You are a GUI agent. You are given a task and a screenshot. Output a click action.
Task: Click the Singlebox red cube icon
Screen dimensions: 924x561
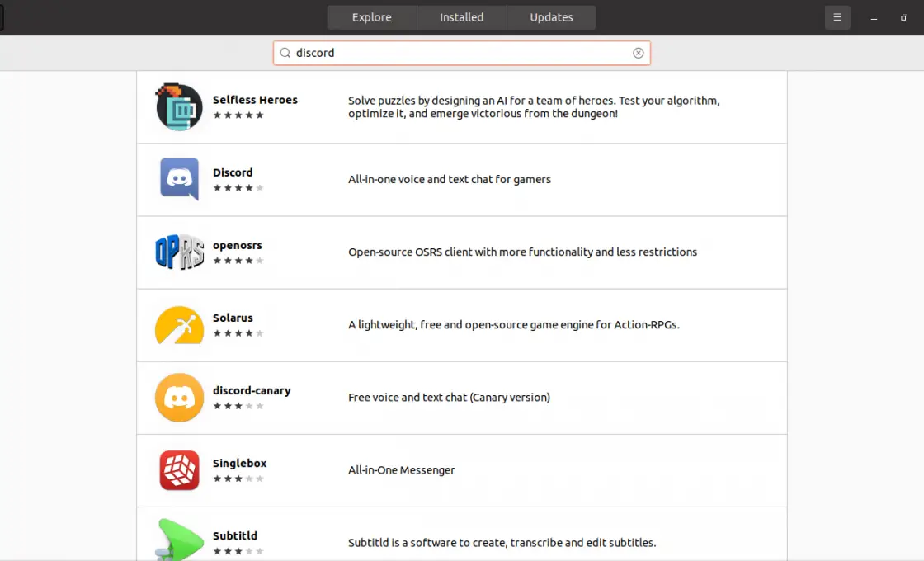[x=179, y=470]
